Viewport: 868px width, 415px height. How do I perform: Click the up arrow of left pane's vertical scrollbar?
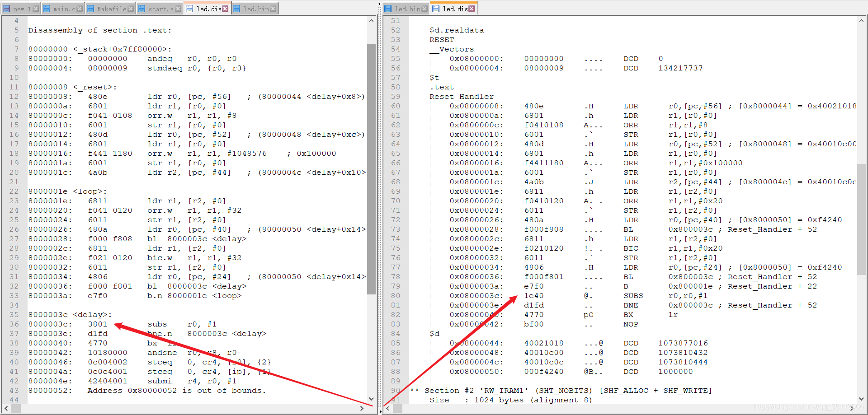(x=371, y=21)
